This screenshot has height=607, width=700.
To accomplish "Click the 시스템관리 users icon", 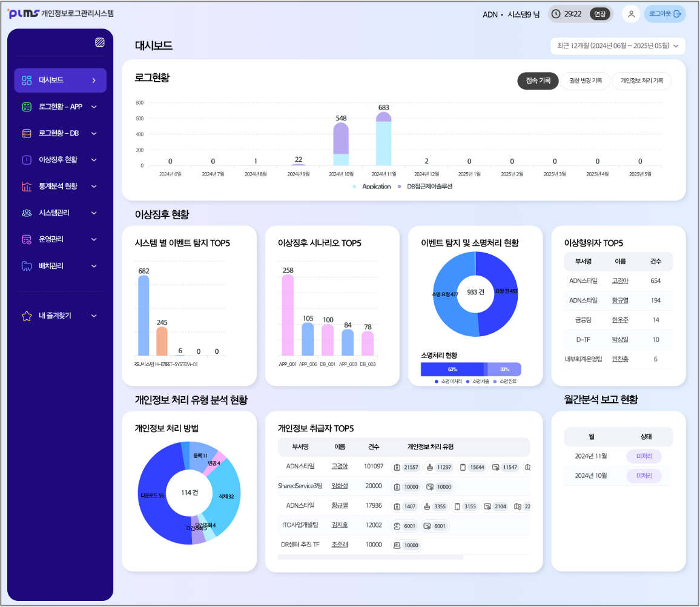I will [27, 213].
